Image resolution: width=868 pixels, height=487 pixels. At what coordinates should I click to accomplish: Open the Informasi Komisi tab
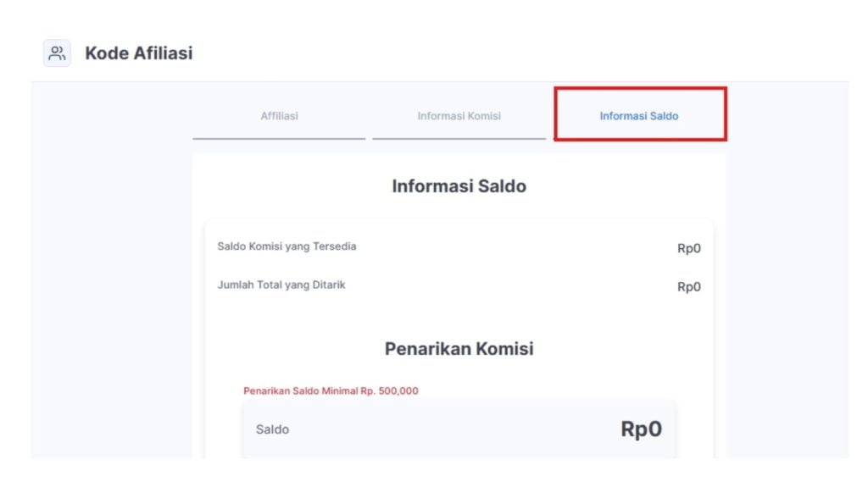point(459,116)
